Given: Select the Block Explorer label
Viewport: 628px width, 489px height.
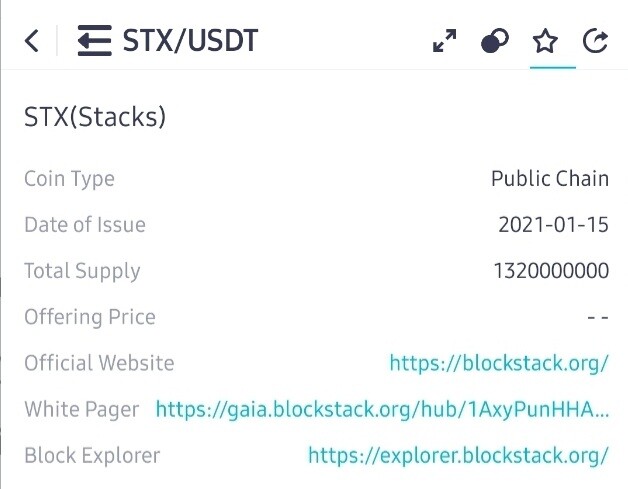Looking at the screenshot, I should point(92,455).
